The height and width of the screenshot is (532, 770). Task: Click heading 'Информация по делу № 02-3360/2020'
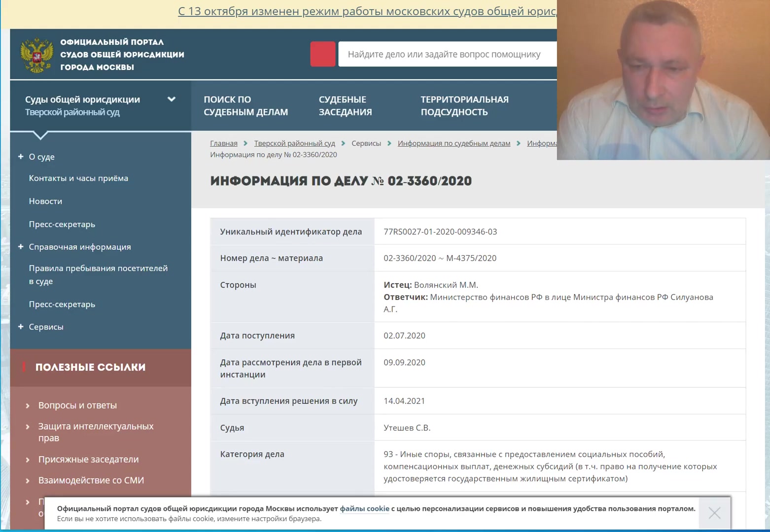(x=341, y=181)
